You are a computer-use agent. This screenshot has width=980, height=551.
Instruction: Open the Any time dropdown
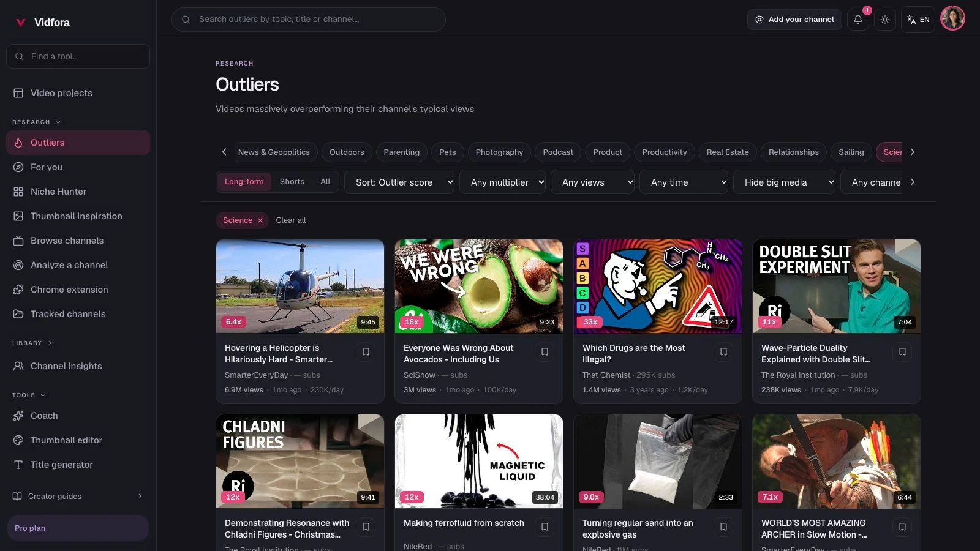[x=684, y=182]
